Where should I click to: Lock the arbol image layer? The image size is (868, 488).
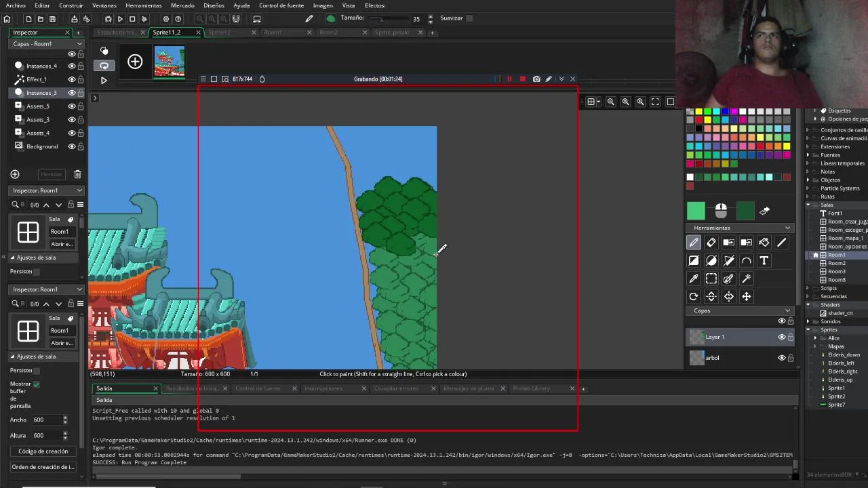pos(790,358)
